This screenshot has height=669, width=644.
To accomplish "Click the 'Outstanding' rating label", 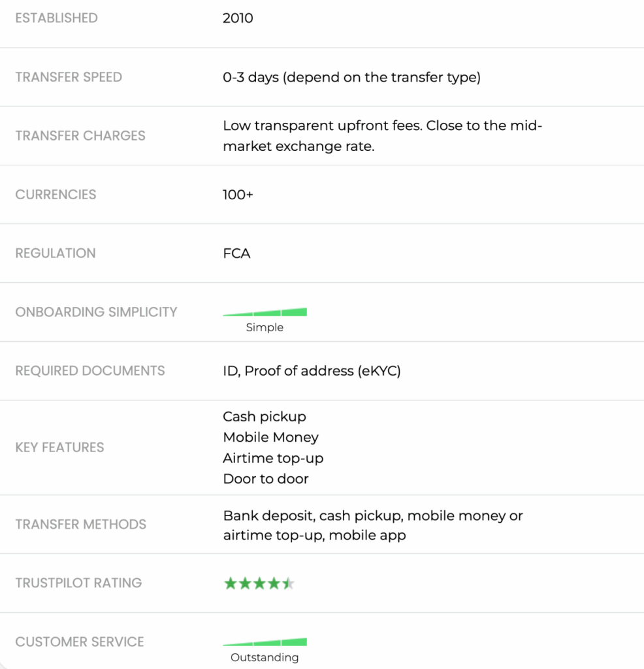I will [x=265, y=658].
